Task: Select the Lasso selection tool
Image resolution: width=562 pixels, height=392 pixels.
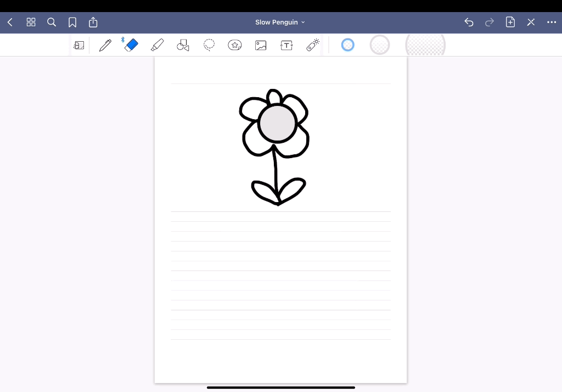Action: point(209,45)
